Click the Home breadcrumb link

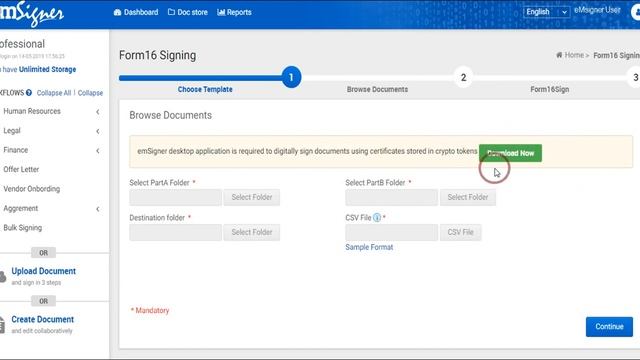coord(574,55)
